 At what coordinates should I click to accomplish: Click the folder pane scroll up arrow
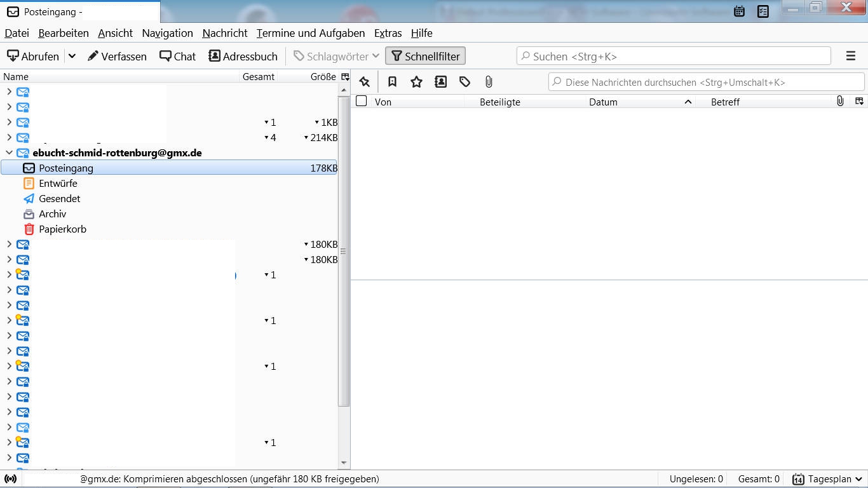pyautogui.click(x=344, y=90)
